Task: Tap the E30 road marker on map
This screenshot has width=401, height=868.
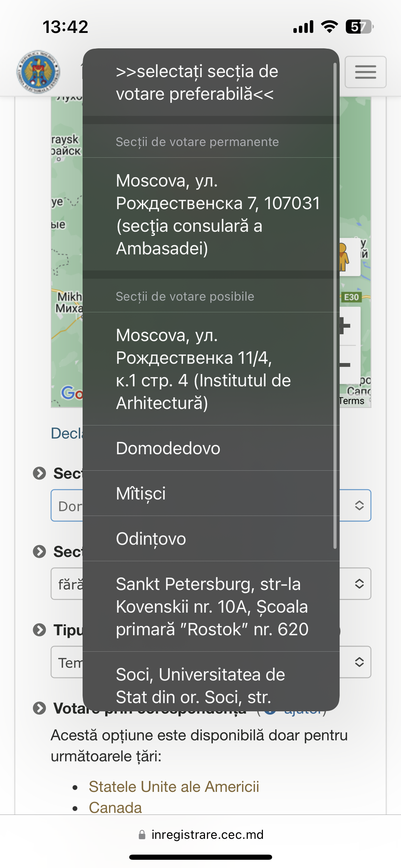Action: point(351,297)
